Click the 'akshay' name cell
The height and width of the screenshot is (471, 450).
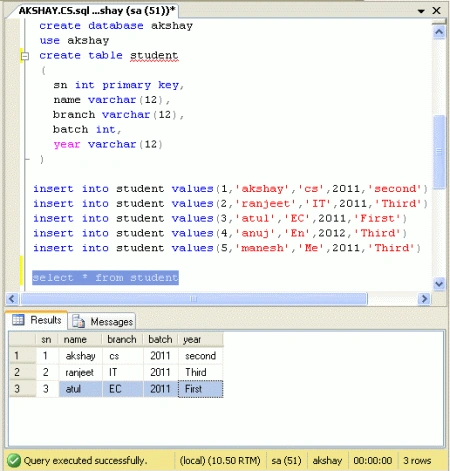[x=80, y=356]
